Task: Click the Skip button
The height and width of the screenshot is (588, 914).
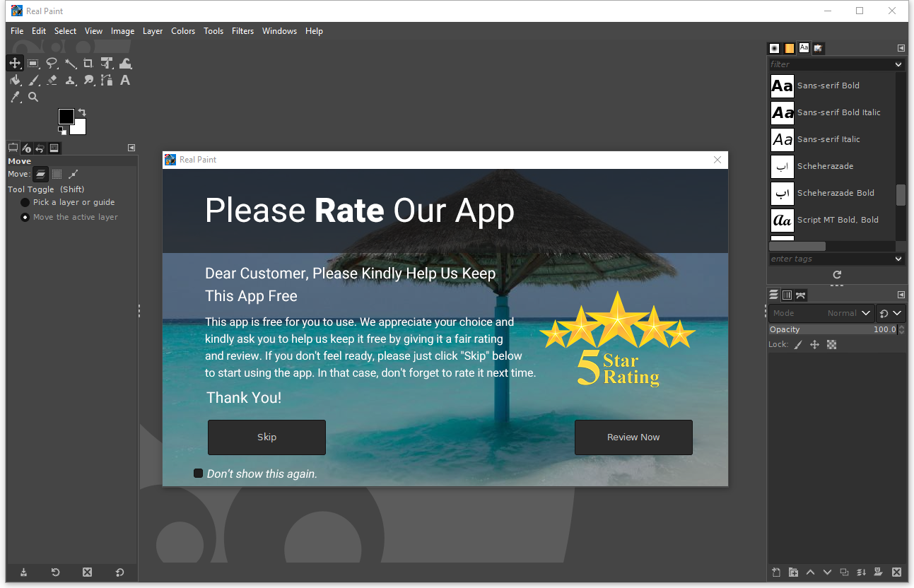Action: pos(266,437)
